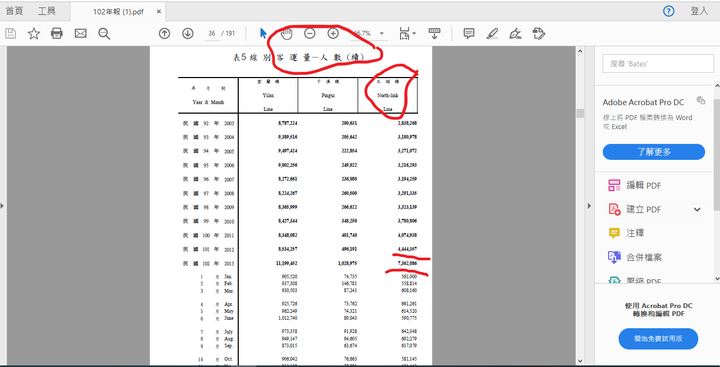This screenshot has height=367, width=720.
Task: Switch to the 首頁 tab
Action: [x=14, y=11]
